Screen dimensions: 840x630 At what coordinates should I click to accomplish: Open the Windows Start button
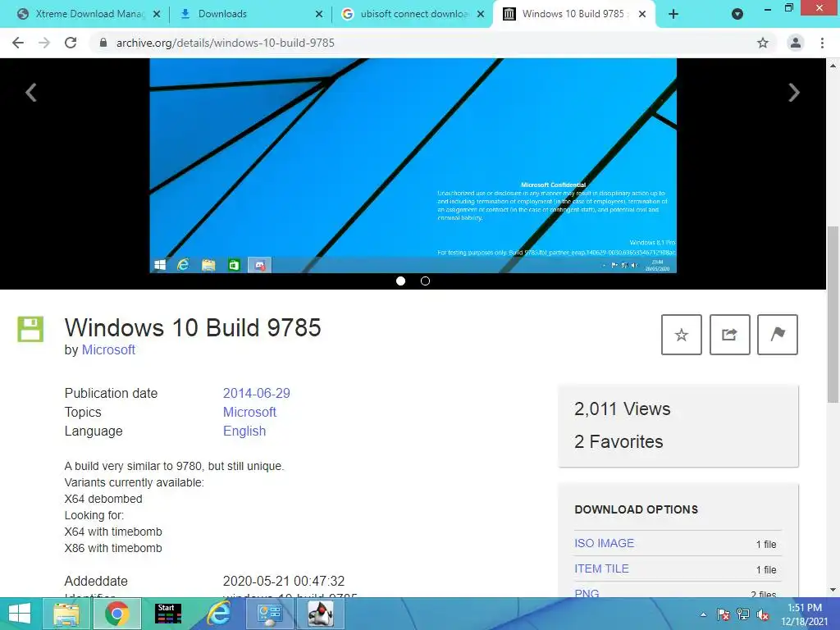coord(20,614)
